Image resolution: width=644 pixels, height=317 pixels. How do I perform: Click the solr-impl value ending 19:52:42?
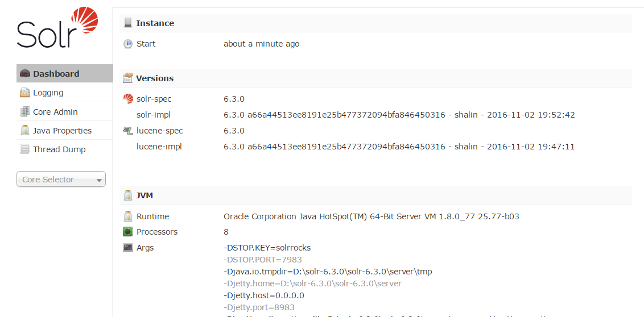pos(399,115)
